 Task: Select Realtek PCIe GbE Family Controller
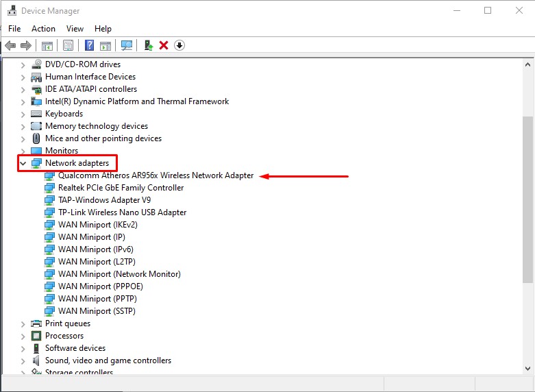point(121,188)
